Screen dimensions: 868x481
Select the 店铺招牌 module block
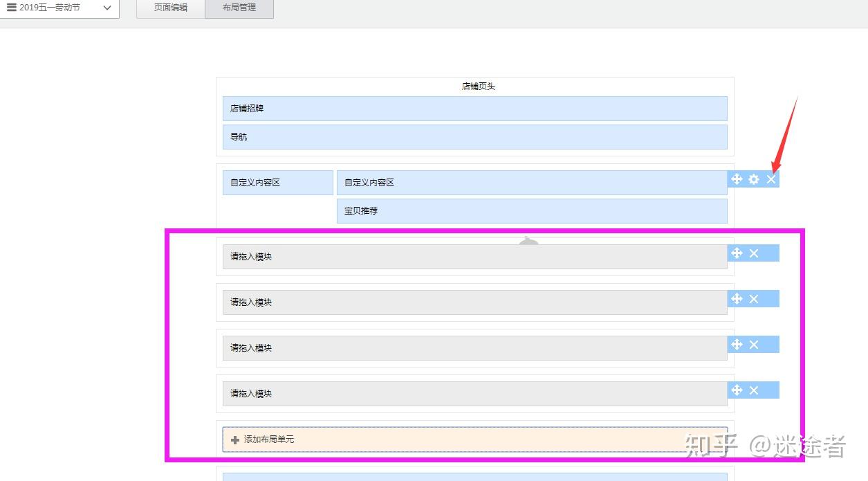(x=474, y=108)
